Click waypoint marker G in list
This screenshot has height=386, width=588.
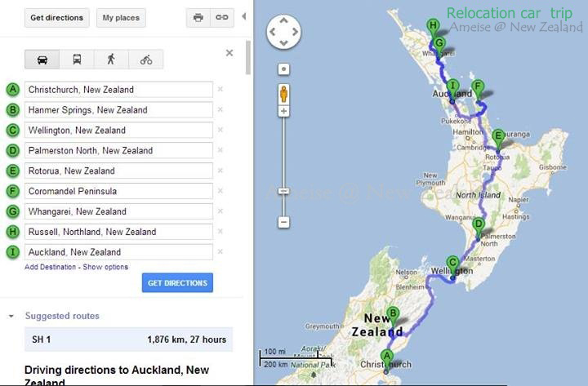(x=13, y=211)
